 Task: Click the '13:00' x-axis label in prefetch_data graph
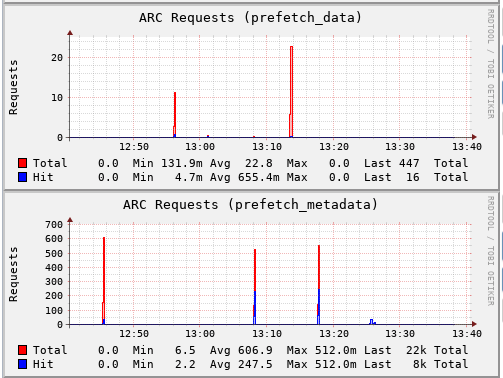pos(200,147)
